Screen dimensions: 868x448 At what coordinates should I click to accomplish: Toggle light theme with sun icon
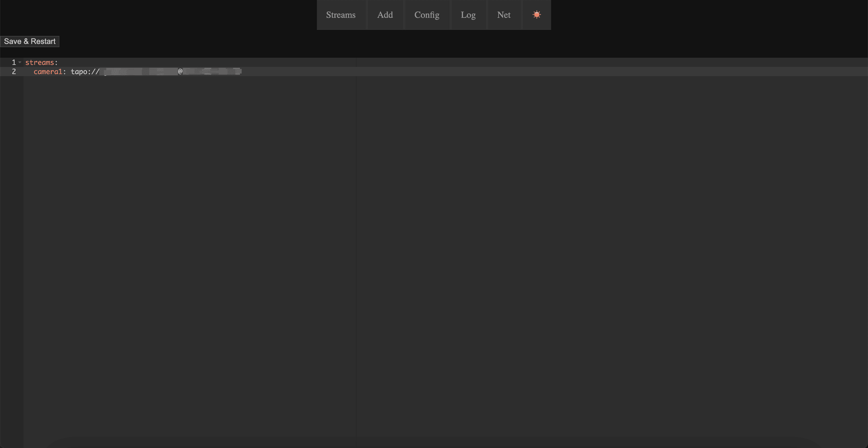coord(536,15)
